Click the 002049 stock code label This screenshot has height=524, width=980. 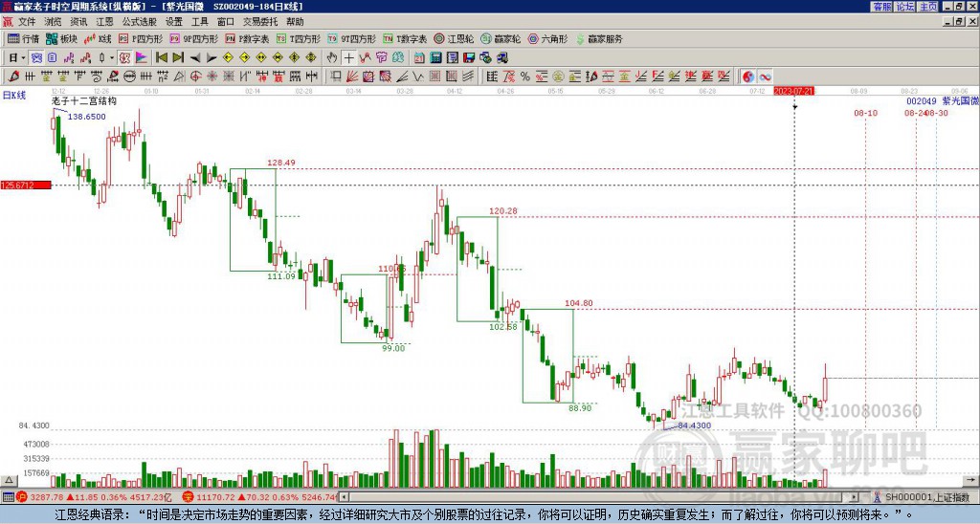(x=922, y=100)
